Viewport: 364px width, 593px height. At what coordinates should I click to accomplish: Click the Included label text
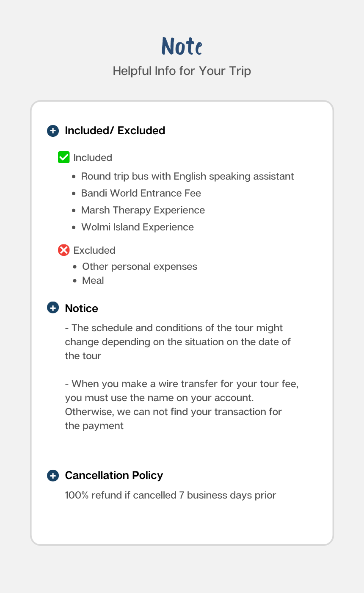(x=93, y=158)
